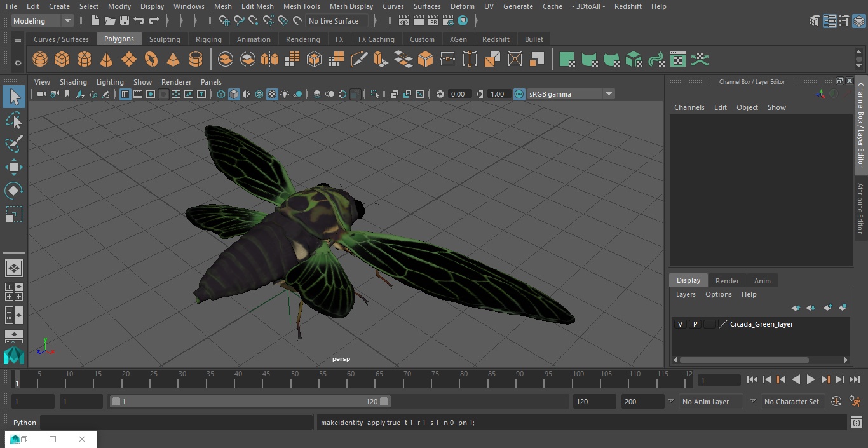
Task: Toggle viewport grid display button
Action: [125, 94]
